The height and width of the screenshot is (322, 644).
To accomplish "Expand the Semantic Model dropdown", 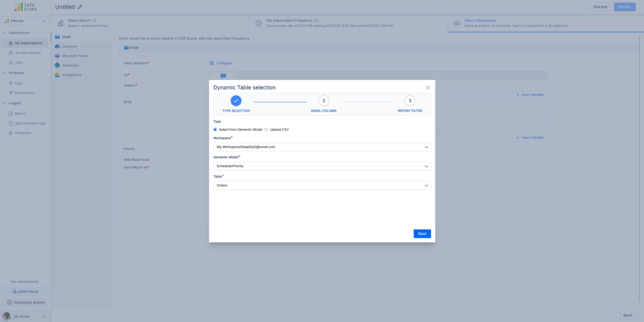I will (322, 166).
